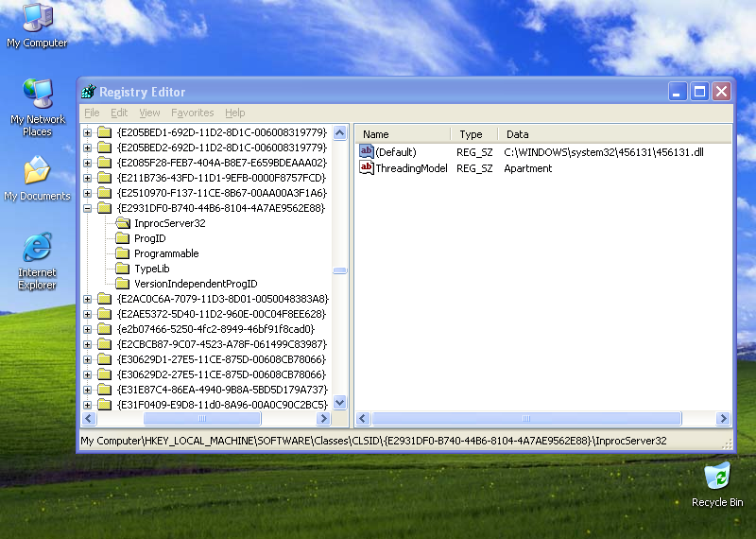This screenshot has height=539, width=756.
Task: Click tree pane scroll right arrow
Action: [323, 418]
